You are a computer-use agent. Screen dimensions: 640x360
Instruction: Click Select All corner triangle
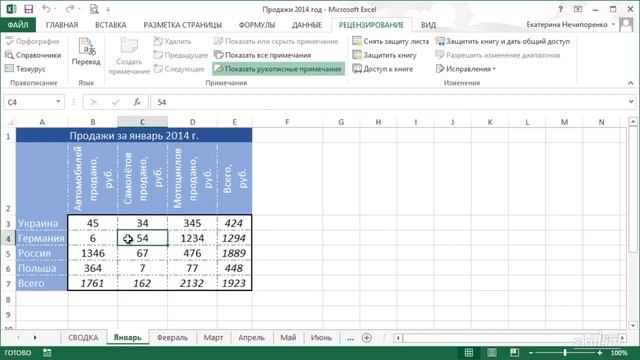(x=10, y=122)
